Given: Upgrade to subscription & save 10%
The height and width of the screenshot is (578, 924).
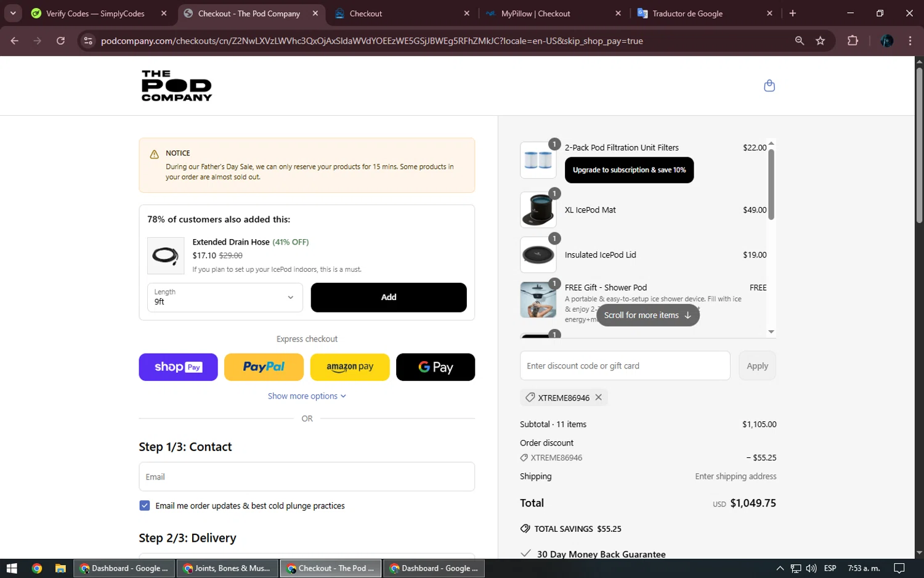Looking at the screenshot, I should [x=629, y=170].
